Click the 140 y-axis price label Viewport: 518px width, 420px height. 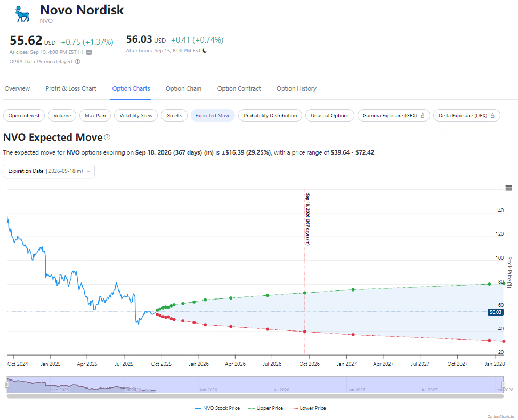499,210
